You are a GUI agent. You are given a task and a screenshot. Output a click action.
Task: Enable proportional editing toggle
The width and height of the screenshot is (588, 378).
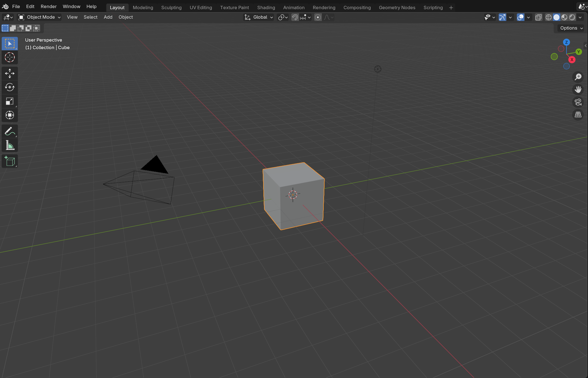point(318,17)
